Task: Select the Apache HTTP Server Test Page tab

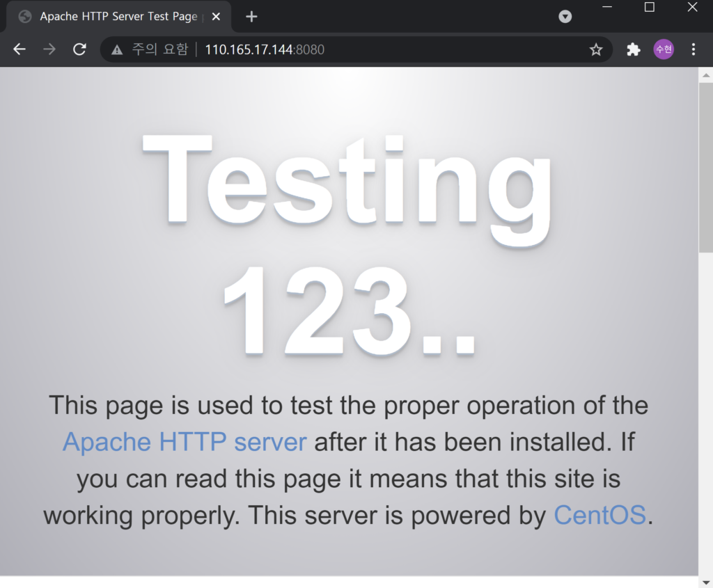Action: (119, 17)
